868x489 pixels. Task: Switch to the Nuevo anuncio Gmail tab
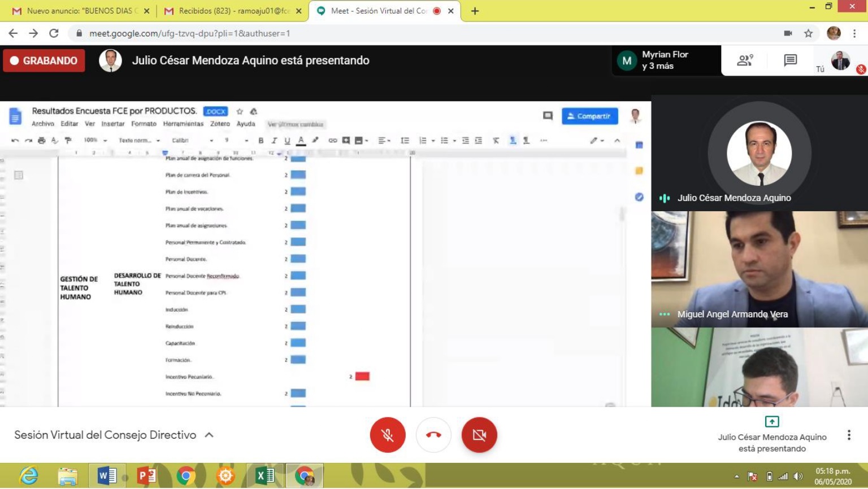79,11
